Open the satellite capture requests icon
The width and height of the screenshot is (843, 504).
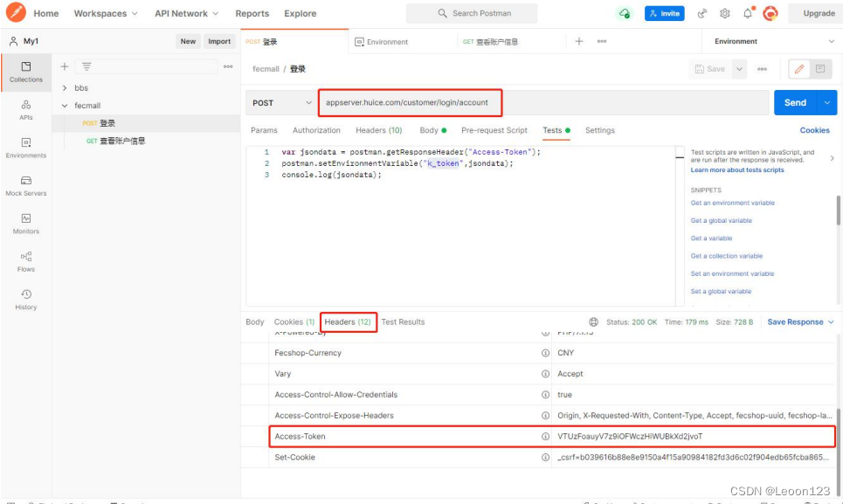point(702,13)
